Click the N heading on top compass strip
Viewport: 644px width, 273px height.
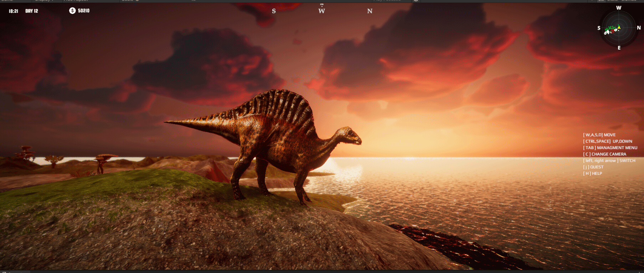tap(370, 11)
